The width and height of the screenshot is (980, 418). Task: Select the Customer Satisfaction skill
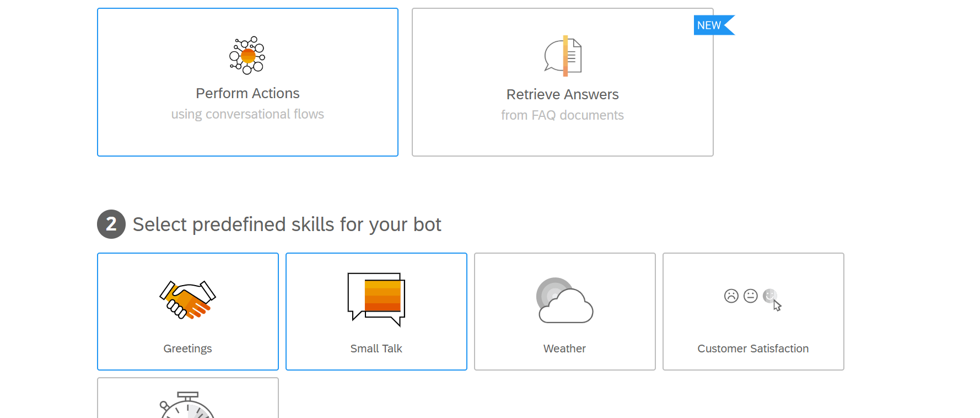click(x=753, y=312)
